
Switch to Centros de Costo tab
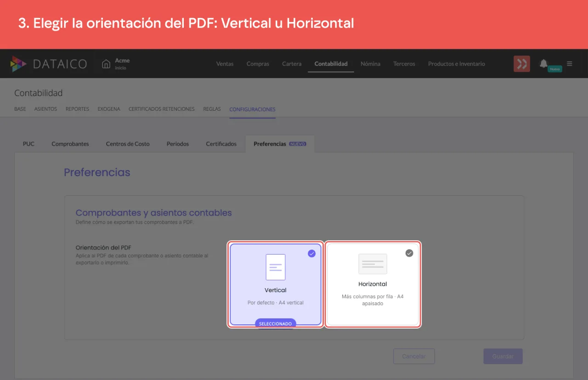(128, 144)
